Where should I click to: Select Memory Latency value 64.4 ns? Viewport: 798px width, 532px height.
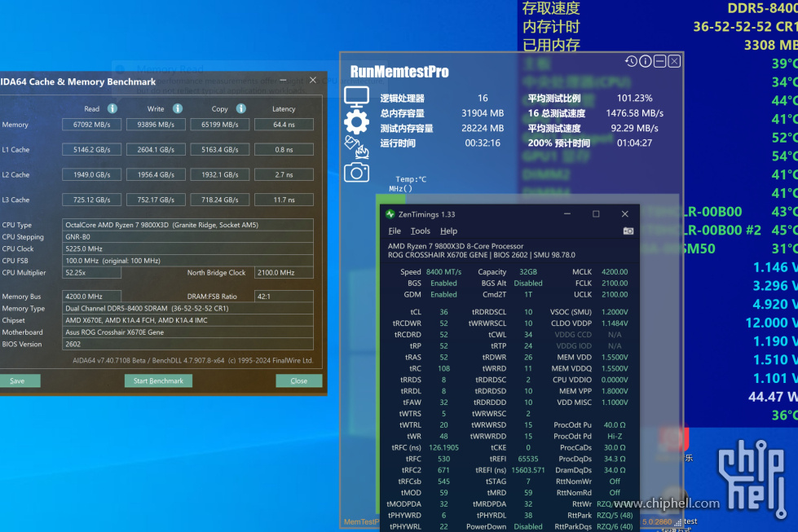[x=284, y=125]
